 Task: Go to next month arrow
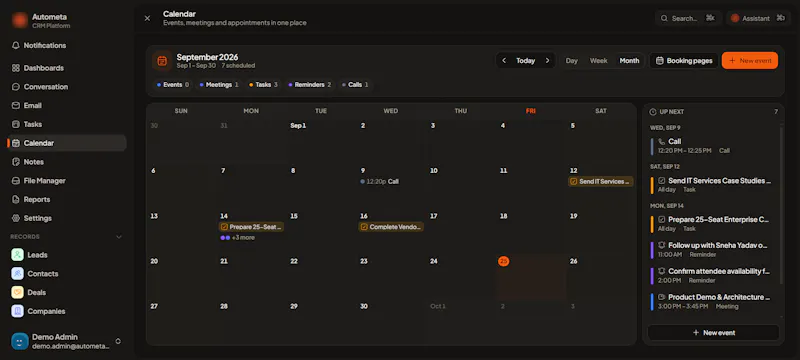point(547,61)
